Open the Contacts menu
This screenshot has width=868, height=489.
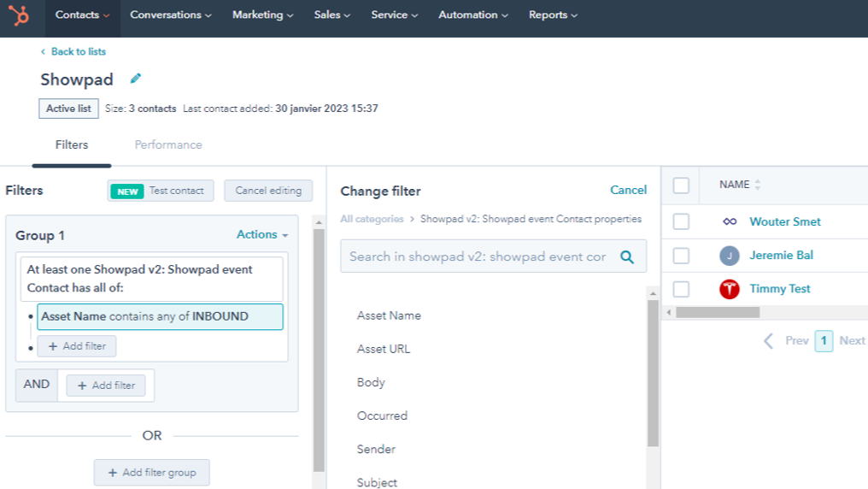click(x=83, y=15)
